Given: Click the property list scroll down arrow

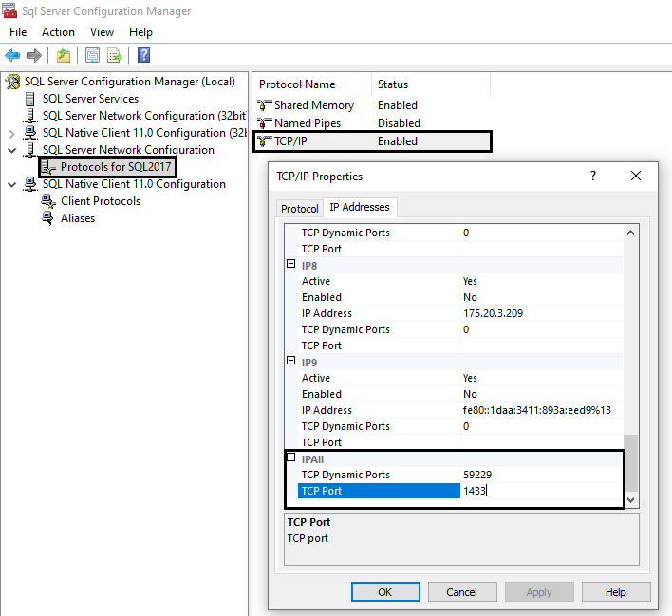Looking at the screenshot, I should click(630, 499).
